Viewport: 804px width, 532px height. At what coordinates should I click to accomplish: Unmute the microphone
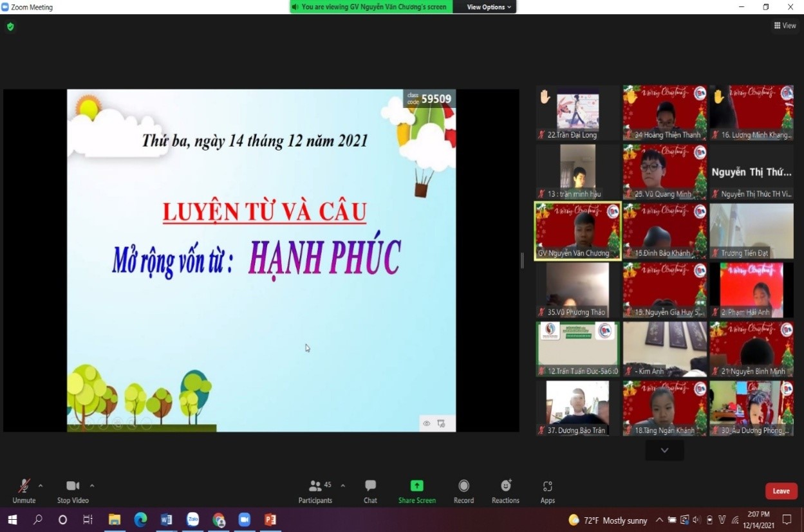click(x=24, y=491)
